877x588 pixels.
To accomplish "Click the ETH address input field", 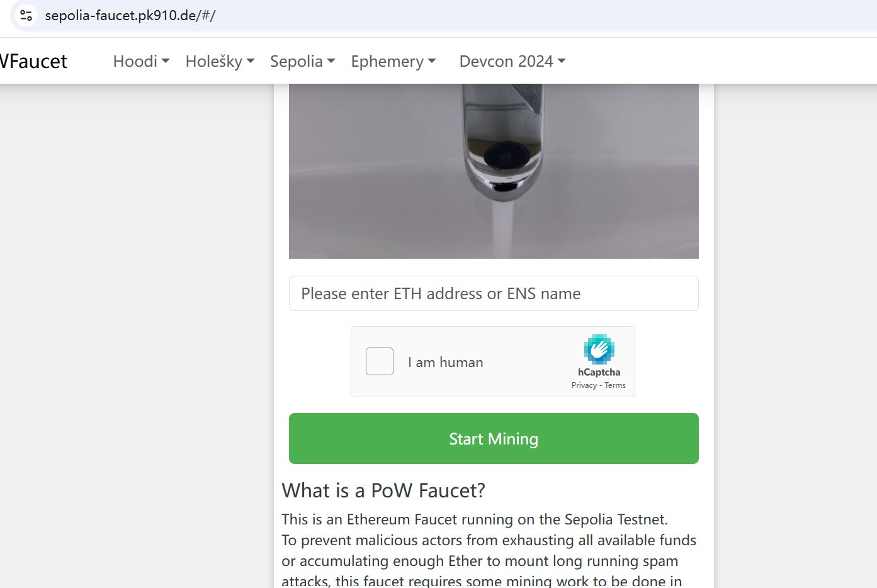I will [x=494, y=293].
